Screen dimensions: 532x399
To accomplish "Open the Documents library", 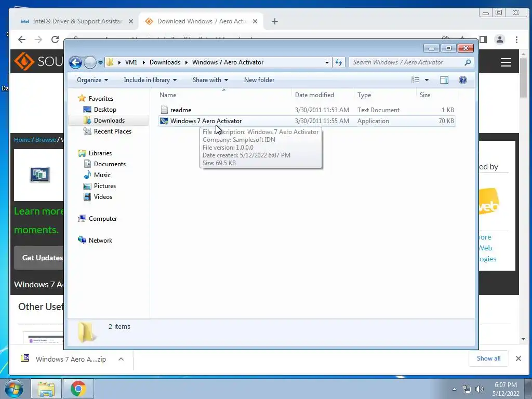I will [x=110, y=164].
